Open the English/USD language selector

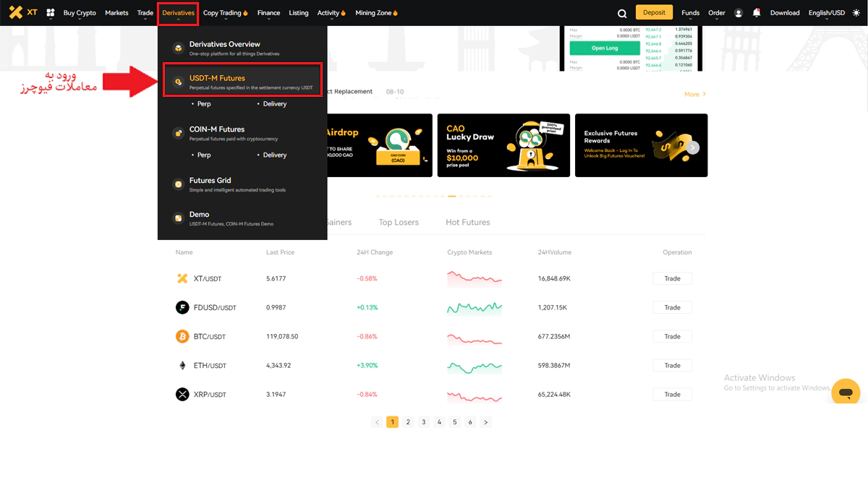pos(827,13)
